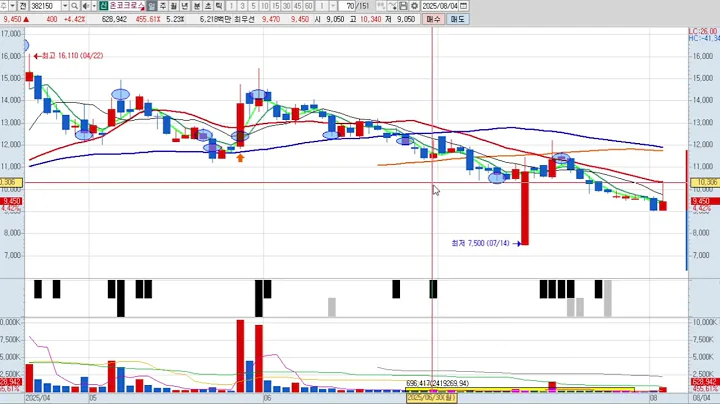Image resolution: width=720 pixels, height=404 pixels.
Task: Click the save chart floppy-disk icon
Action: [403, 6]
